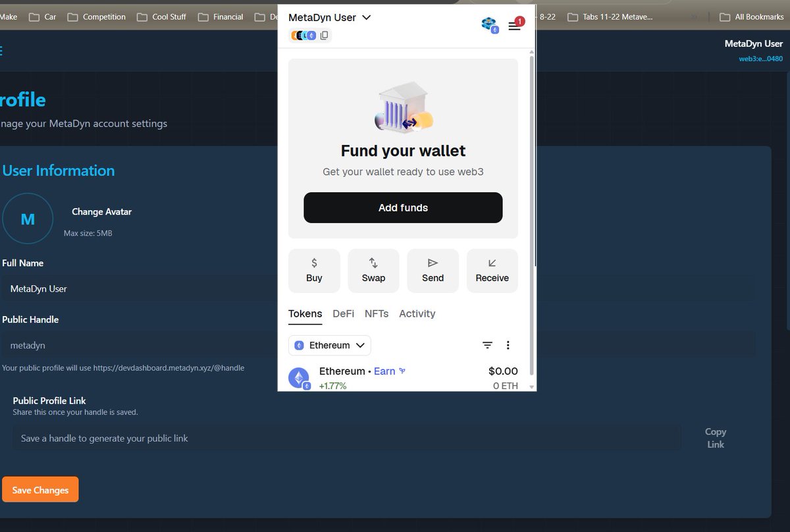Click the M avatar circle on profile page
The image size is (790, 532).
pos(28,219)
